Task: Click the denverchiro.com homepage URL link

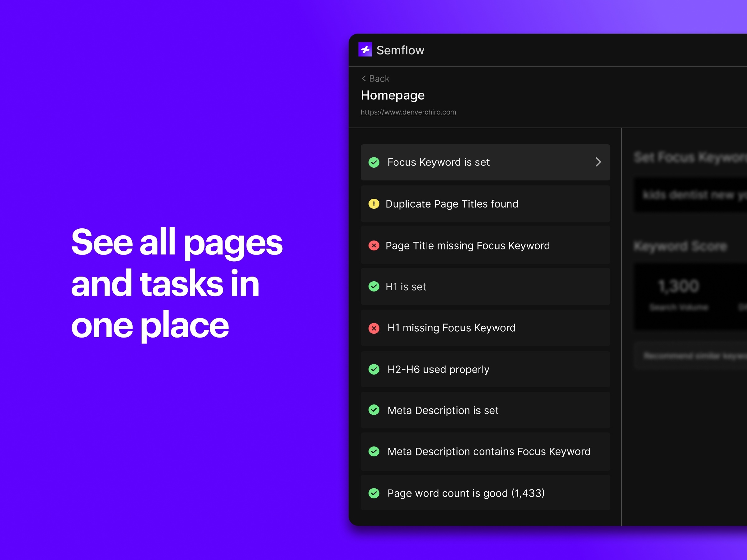Action: click(x=408, y=112)
